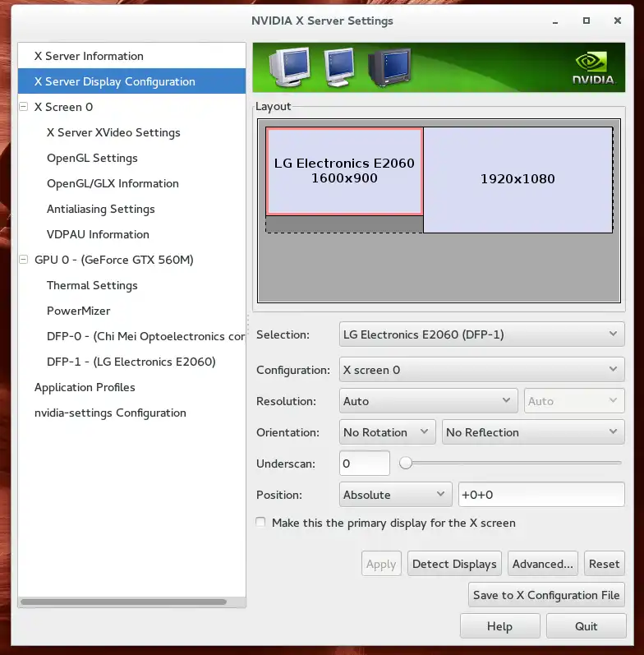The image size is (644, 655).
Task: Open X Server XVideo Settings
Action: [131, 132]
